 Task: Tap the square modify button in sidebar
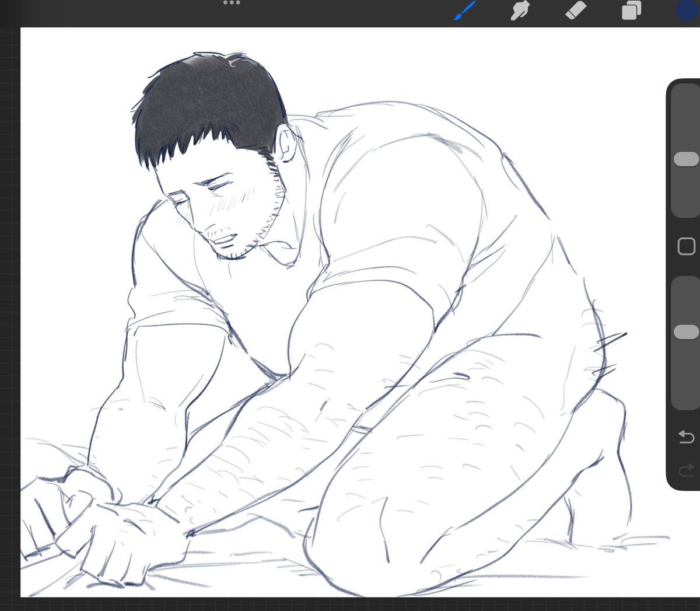(x=687, y=246)
